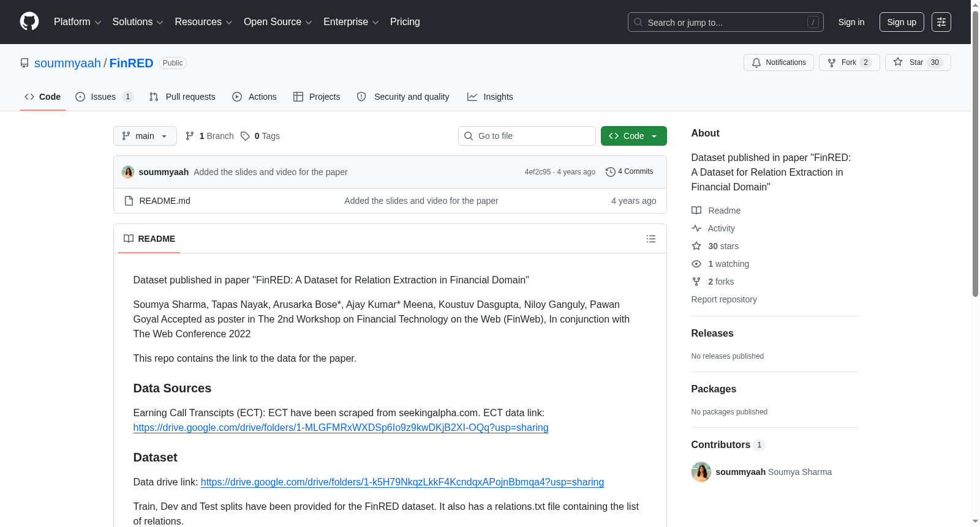Open the green Code dropdown button
Image resolution: width=980 pixels, height=527 pixels.
[x=634, y=136]
